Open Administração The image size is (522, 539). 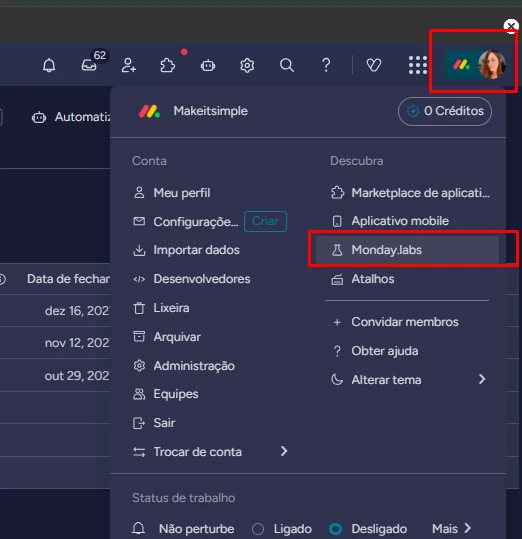(x=184, y=366)
